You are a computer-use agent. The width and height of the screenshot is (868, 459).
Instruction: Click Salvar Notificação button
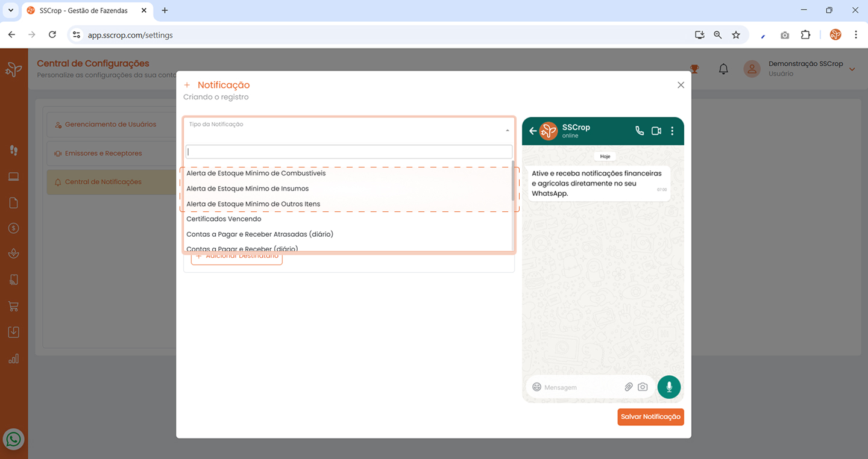(650, 417)
